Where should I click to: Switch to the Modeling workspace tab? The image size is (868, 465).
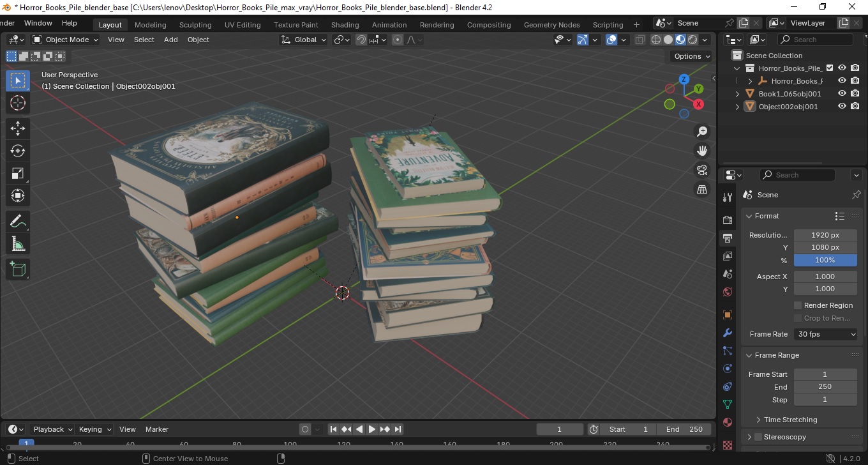[x=150, y=25]
